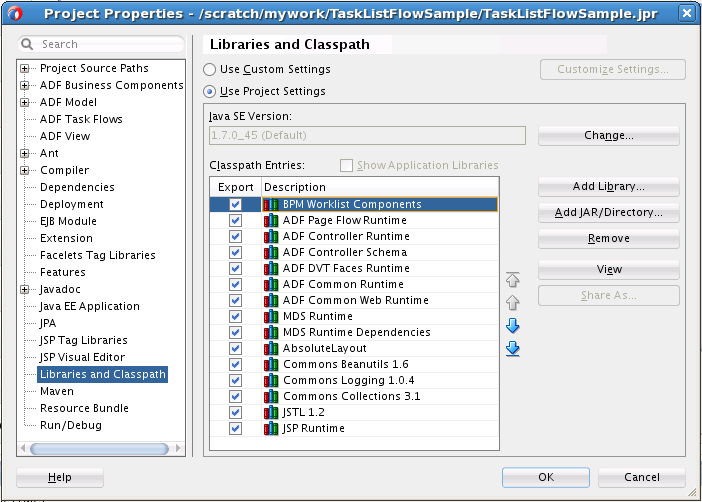702x502 pixels.
Task: Click the category tree horizontal scrollbar thumb
Action: [99, 448]
